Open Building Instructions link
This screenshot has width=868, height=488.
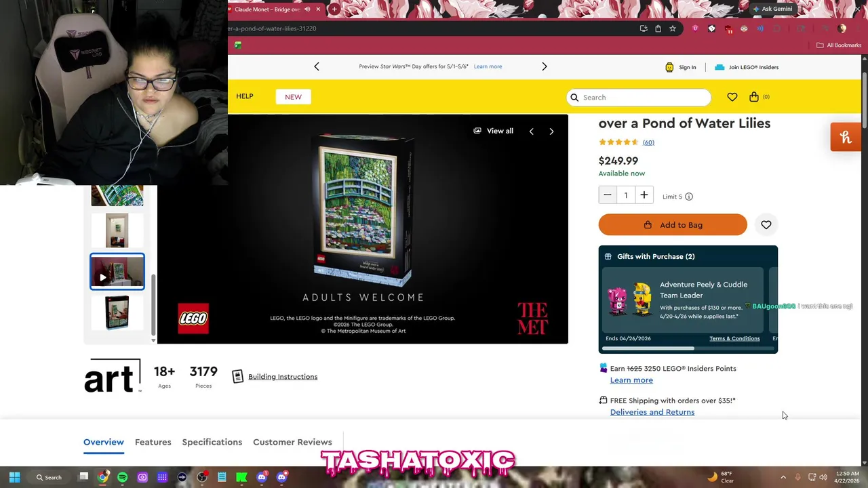[283, 377]
